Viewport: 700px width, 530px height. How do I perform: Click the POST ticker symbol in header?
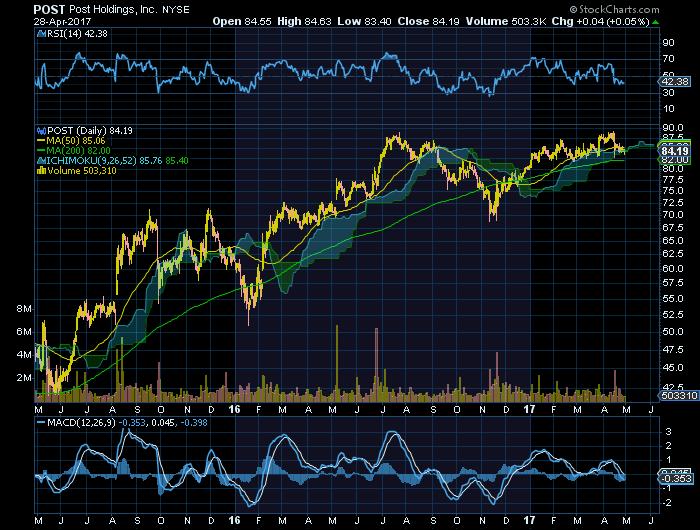pyautogui.click(x=50, y=10)
